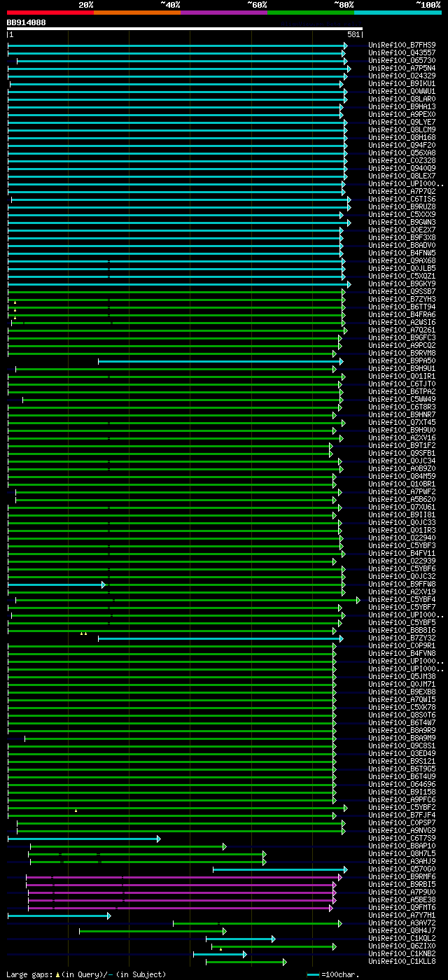Click the orange ~40% identity legend segment

(x=137, y=12)
